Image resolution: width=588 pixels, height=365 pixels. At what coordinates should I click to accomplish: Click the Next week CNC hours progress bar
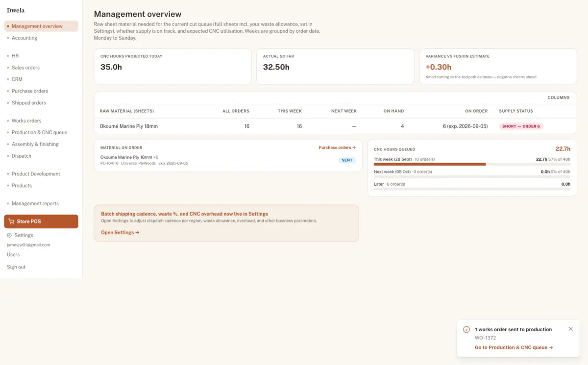click(x=472, y=177)
